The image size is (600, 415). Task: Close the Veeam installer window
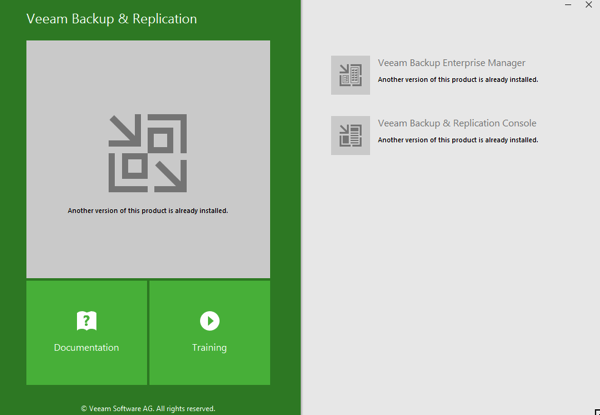click(589, 5)
